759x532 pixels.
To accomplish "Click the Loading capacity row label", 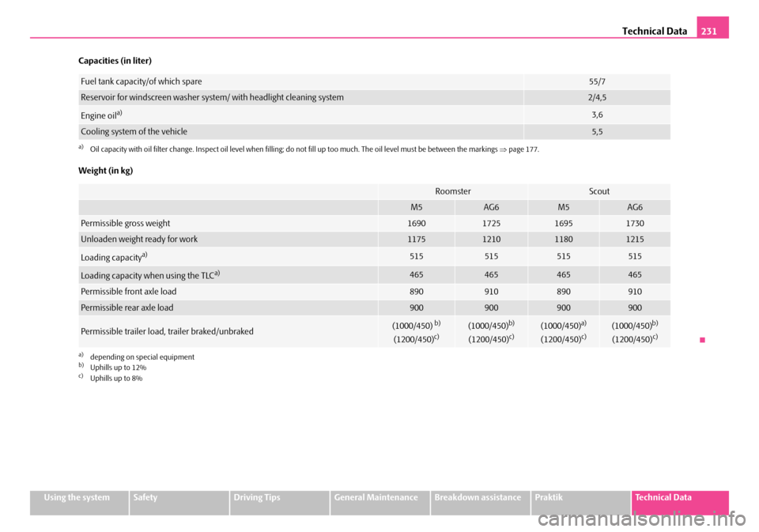I will (114, 257).
